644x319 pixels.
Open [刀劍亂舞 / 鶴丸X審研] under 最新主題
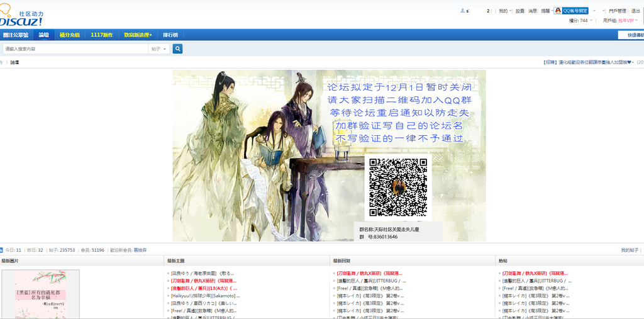204,281
